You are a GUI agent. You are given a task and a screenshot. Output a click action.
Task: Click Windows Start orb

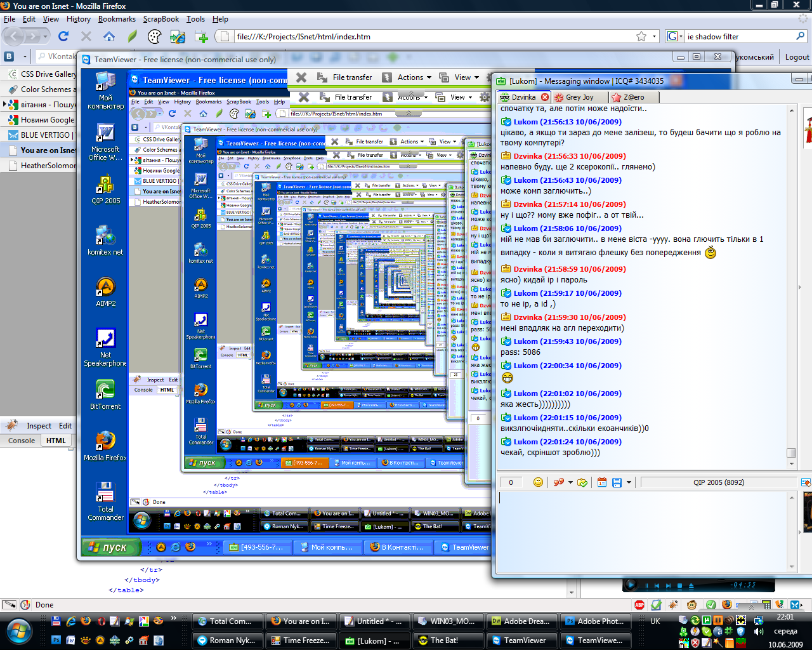(x=19, y=631)
